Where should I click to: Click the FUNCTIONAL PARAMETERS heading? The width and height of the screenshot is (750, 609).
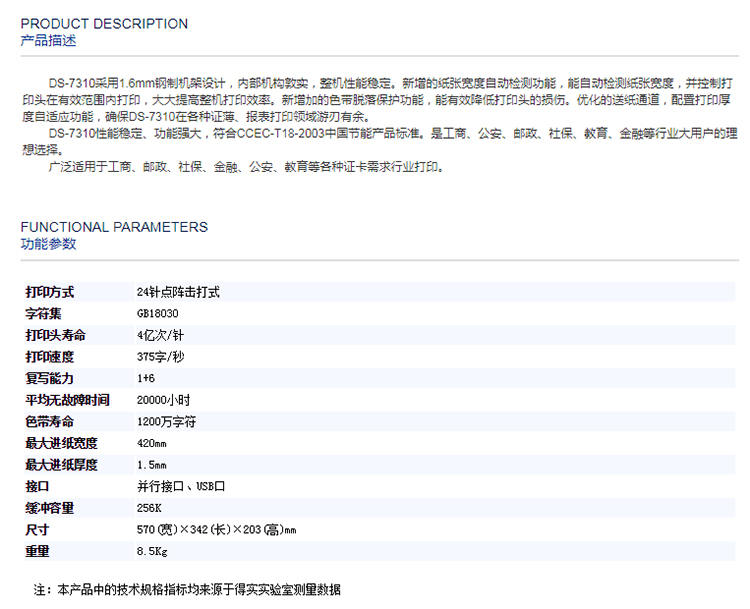point(114,227)
